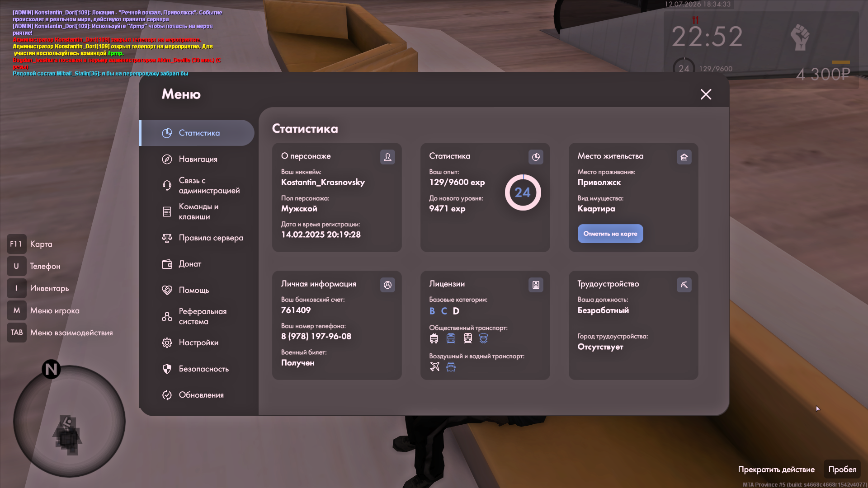Click the property type Квартира

[596, 208]
